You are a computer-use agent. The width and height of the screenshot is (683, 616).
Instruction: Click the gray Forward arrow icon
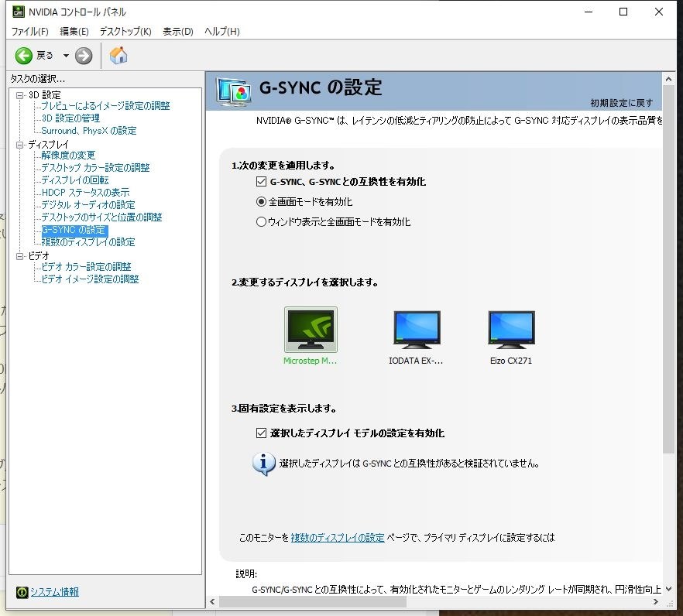click(x=84, y=56)
